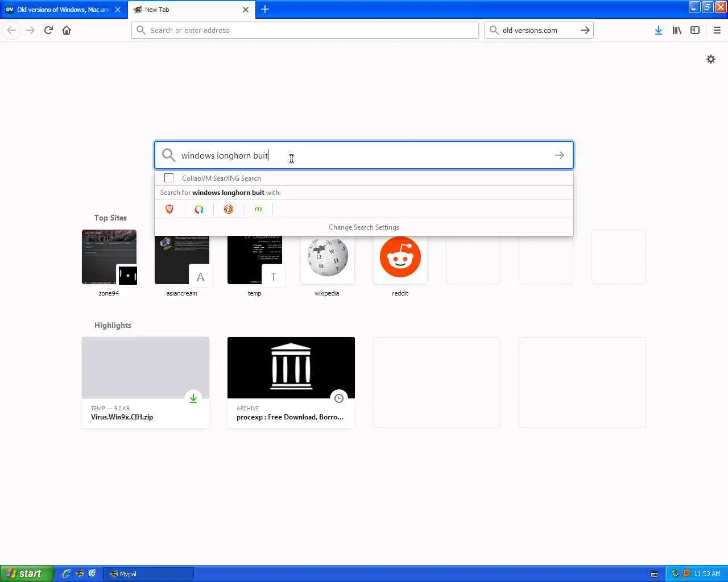Select Mypal taskbar window button
Image resolution: width=728 pixels, height=582 pixels.
click(149, 574)
